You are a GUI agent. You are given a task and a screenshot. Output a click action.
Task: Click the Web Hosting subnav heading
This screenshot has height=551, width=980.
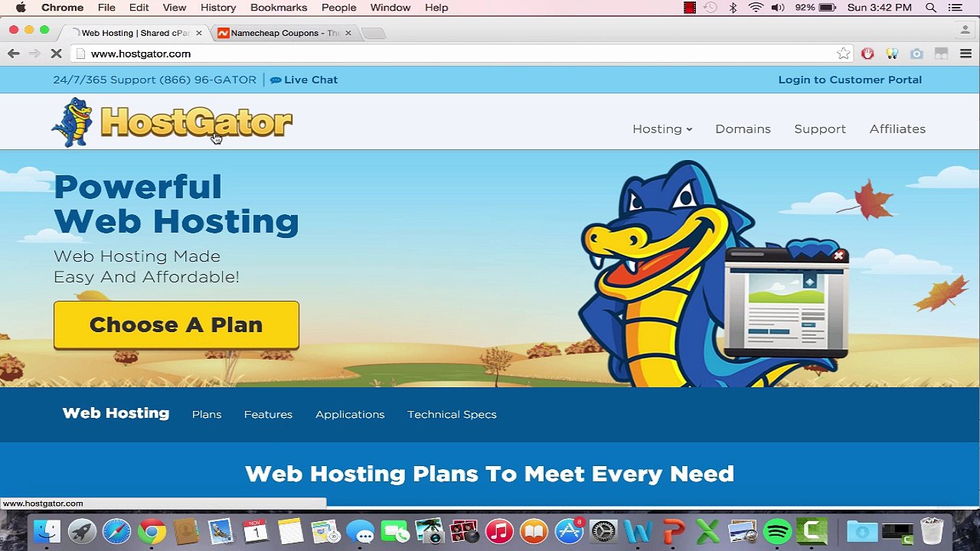(x=116, y=413)
